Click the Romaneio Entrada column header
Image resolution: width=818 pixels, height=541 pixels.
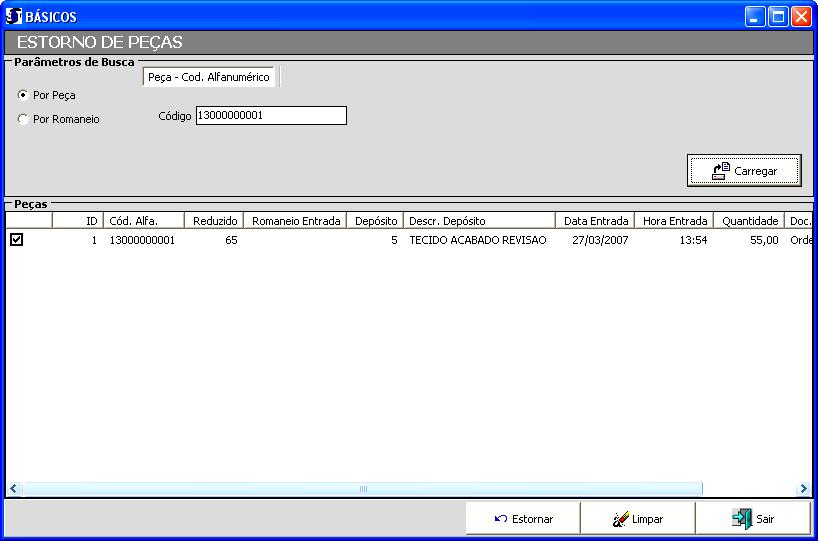[x=296, y=221]
